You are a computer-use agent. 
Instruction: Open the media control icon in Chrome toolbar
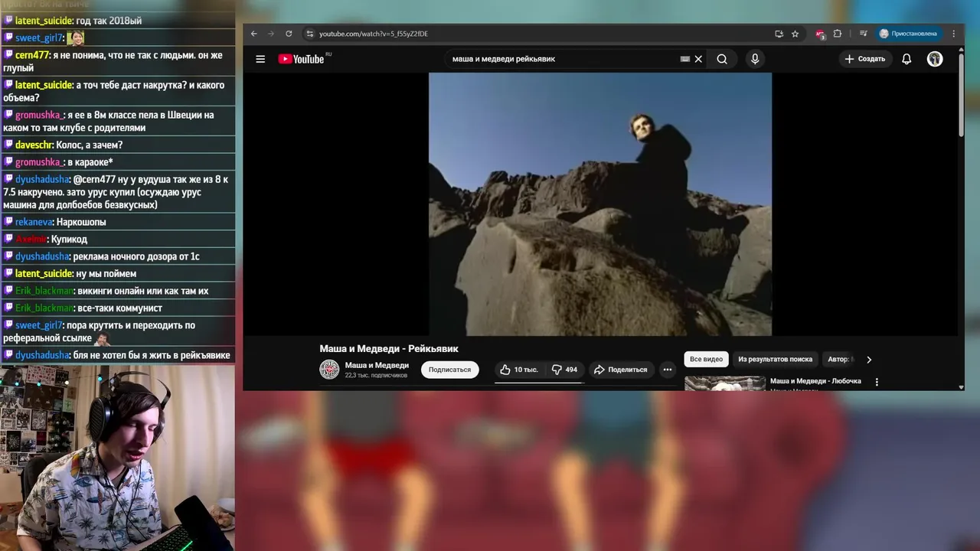point(863,34)
